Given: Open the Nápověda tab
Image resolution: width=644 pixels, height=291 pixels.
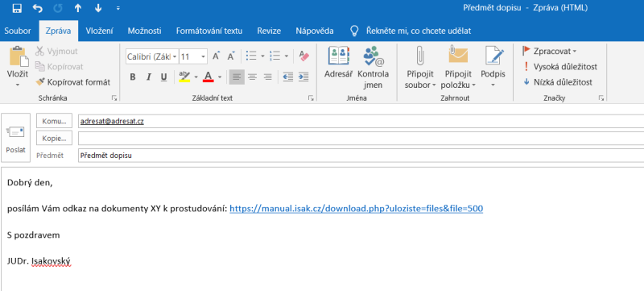Looking at the screenshot, I should (x=315, y=31).
